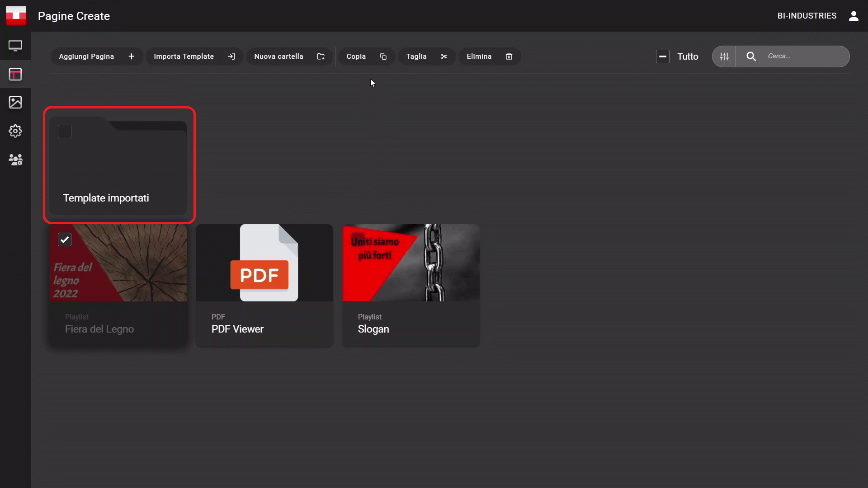Open settings gear in sidebar
Screen dimensions: 868x488
[15, 131]
